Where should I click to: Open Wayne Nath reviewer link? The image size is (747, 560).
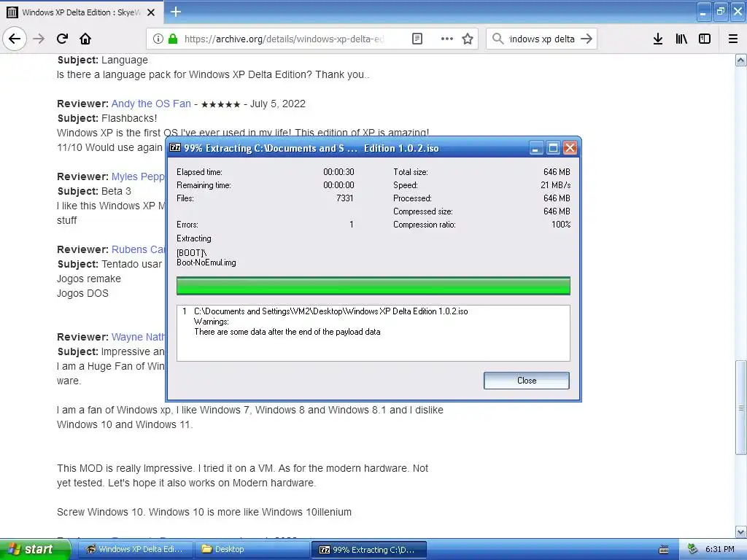coord(138,337)
